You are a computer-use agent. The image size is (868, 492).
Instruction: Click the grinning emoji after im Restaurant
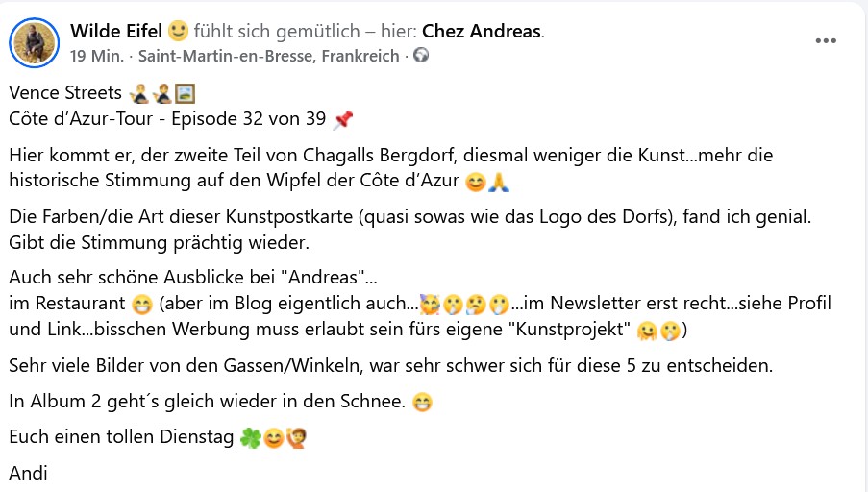[141, 304]
